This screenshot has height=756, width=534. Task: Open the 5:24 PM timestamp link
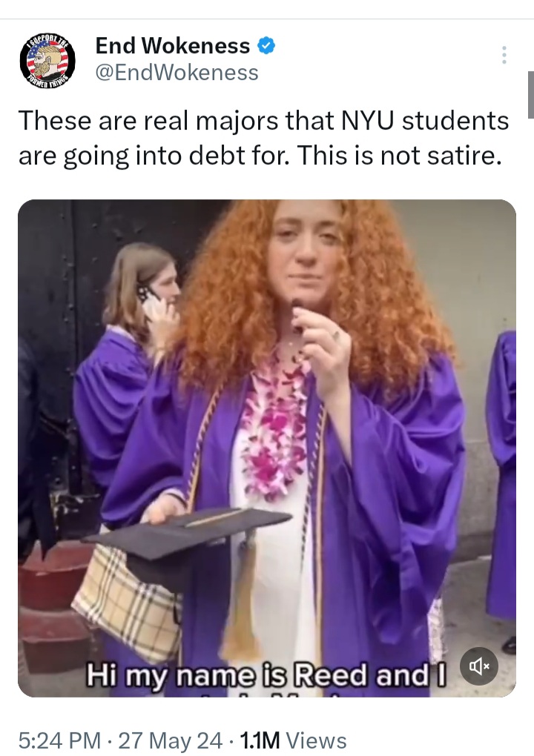(59, 740)
